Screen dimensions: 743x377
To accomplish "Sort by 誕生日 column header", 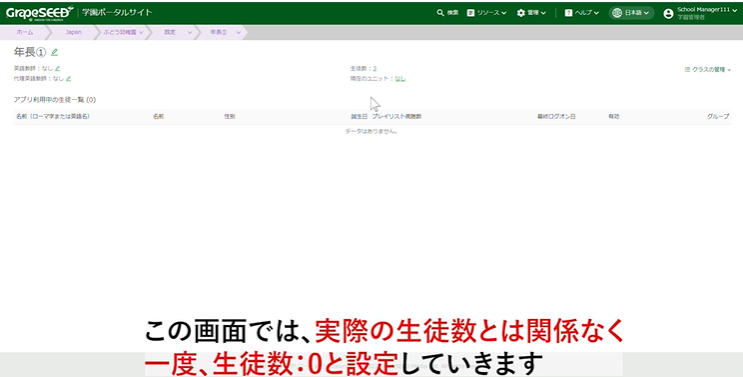I will [x=359, y=116].
